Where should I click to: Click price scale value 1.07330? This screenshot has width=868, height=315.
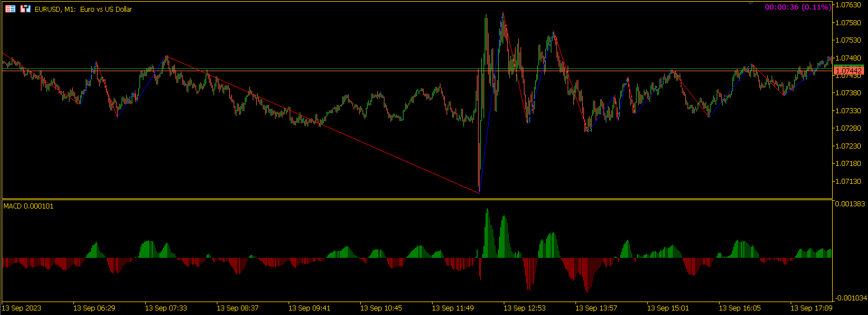[848, 111]
